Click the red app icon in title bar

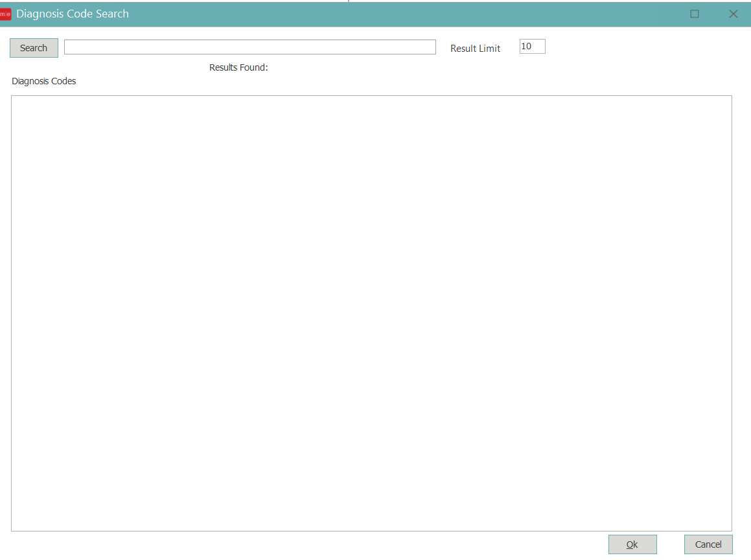pos(5,14)
